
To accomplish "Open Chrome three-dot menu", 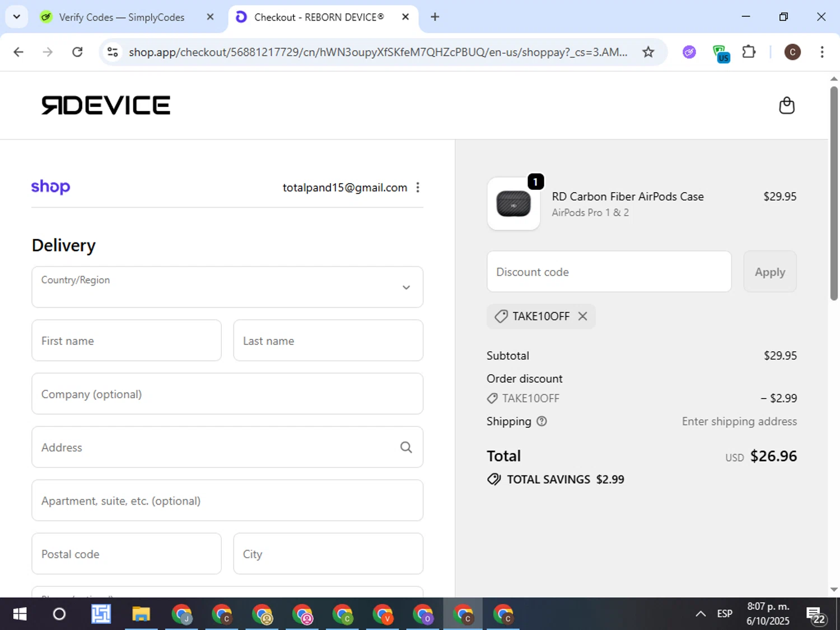I will click(822, 52).
